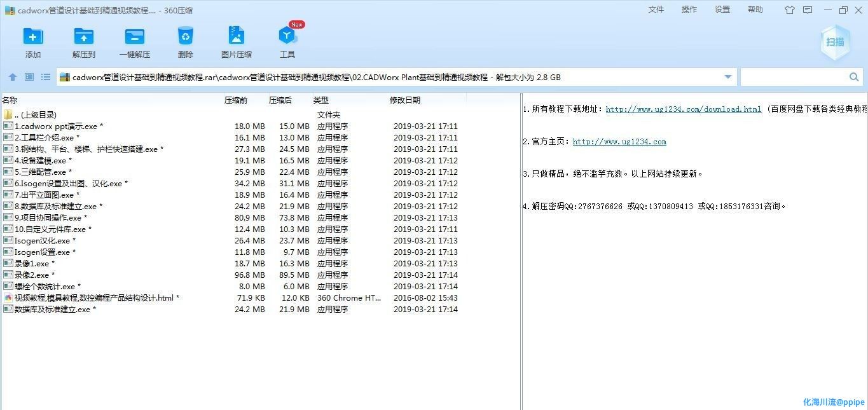Click the feedback message icon in title bar
Image resolution: width=868 pixels, height=410 pixels.
808,10
